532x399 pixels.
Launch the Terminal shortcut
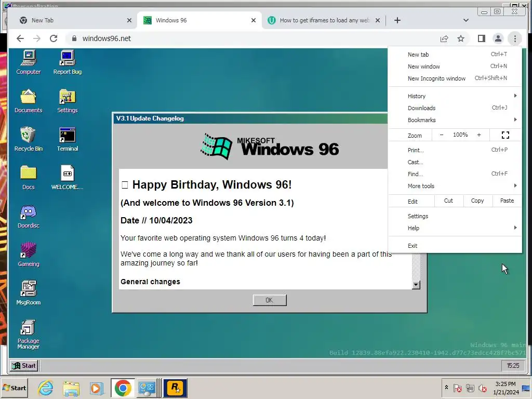coord(67,139)
